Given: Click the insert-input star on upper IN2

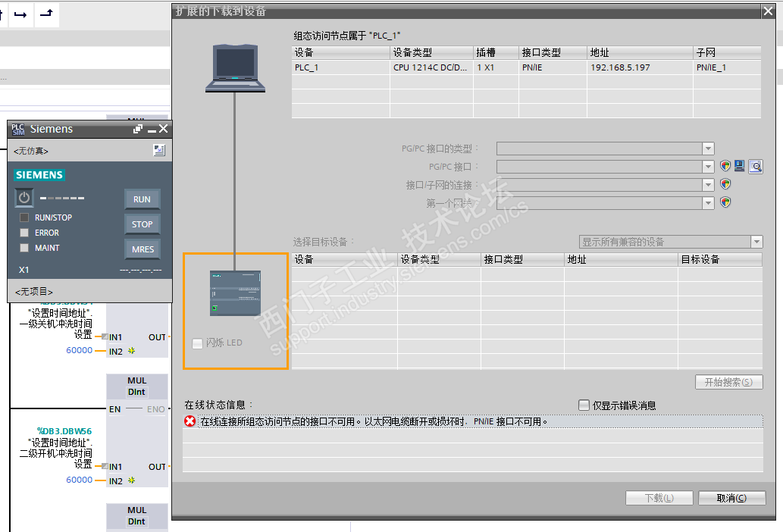Looking at the screenshot, I should 131,351.
